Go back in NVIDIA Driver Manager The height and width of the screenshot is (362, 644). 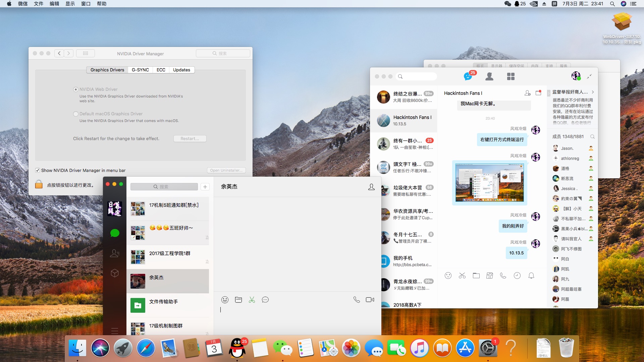(59, 53)
